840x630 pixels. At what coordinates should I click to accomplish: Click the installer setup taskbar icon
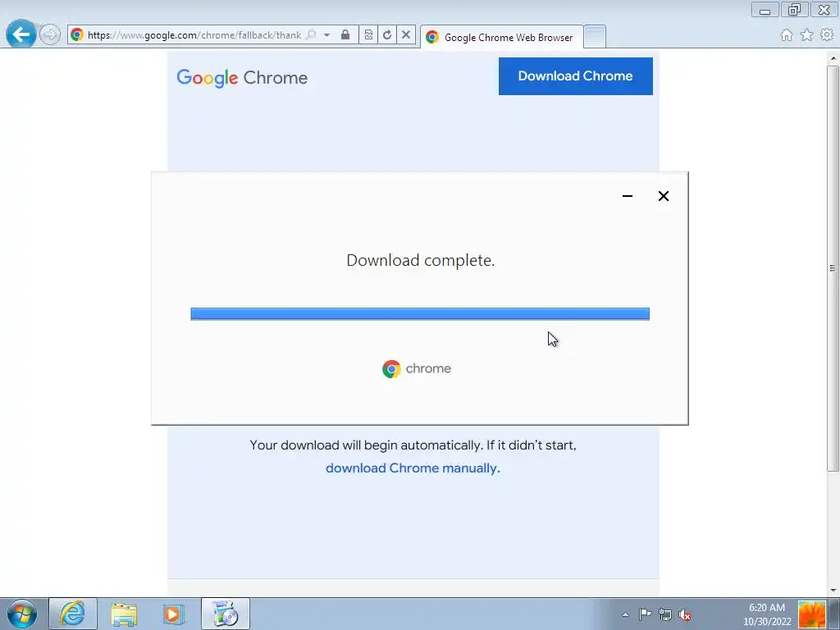[x=225, y=614]
